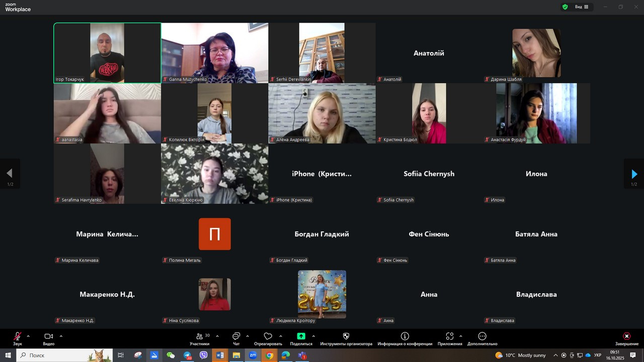Screen dimensions: 644x362
Task: Select the Марина Келичава participant tile
Action: tap(108, 234)
